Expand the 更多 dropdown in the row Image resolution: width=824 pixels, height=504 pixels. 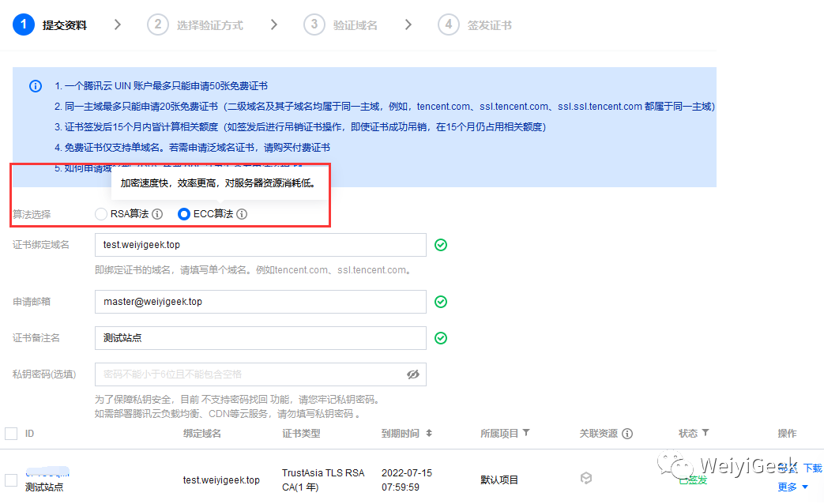pos(788,487)
